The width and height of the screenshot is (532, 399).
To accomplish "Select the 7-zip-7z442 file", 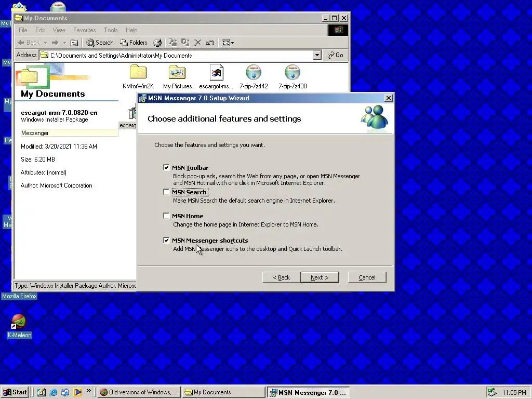I will pos(254,77).
